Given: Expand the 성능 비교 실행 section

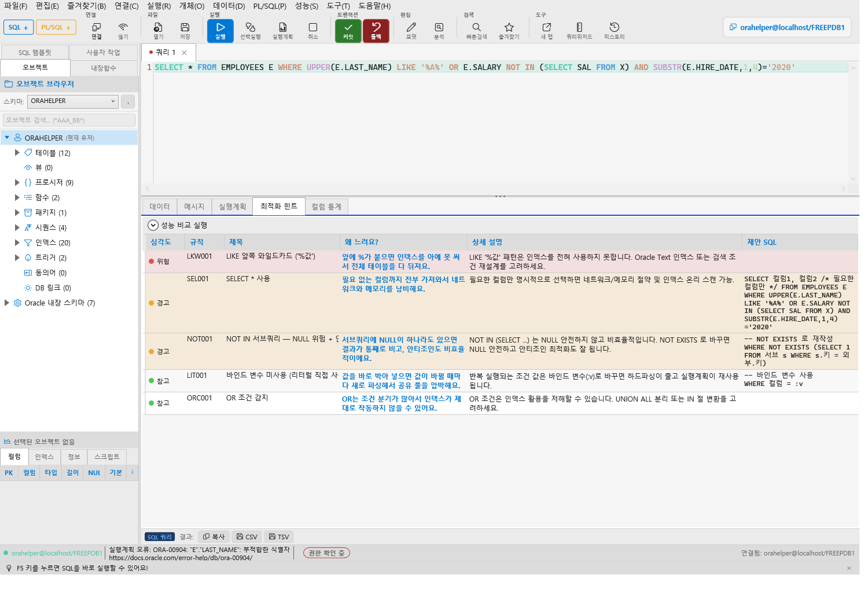Looking at the screenshot, I should (x=153, y=225).
